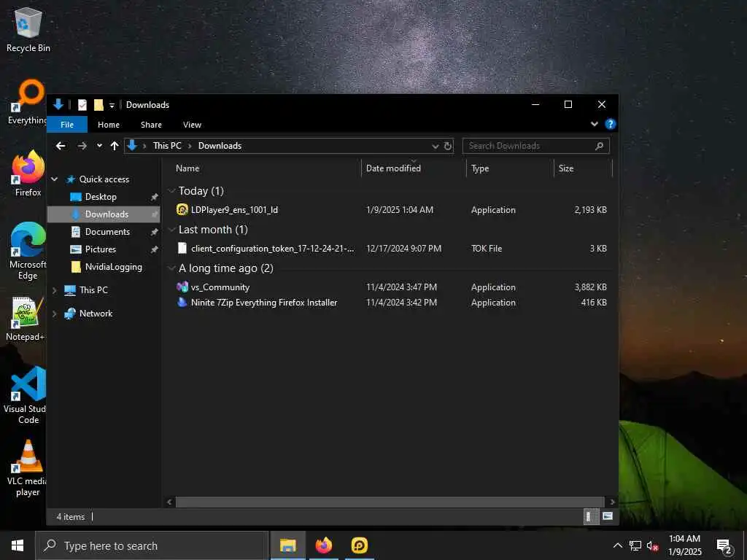Collapse the Today (1) group

pyautogui.click(x=171, y=191)
